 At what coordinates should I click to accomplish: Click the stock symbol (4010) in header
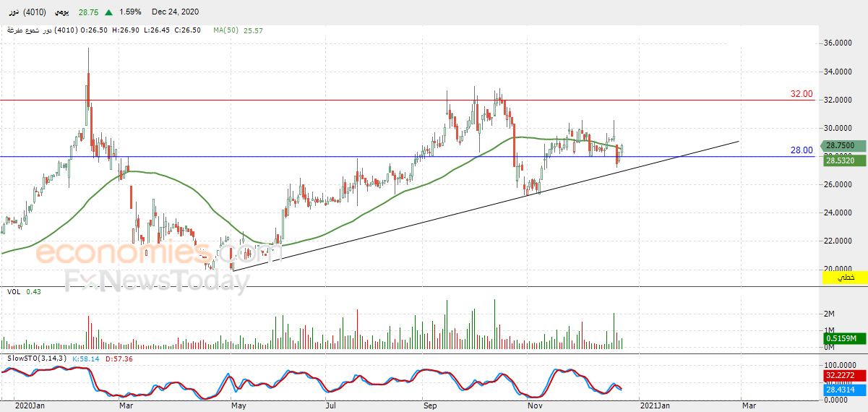35,12
